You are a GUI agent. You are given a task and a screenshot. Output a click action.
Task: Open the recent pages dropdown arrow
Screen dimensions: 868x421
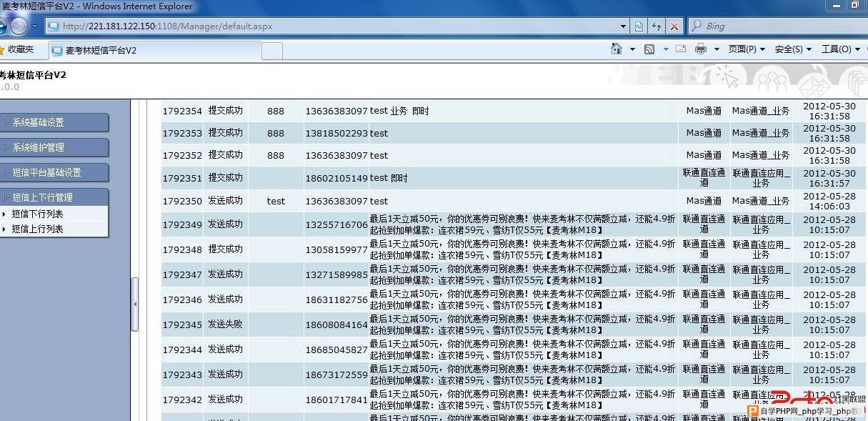coord(34,26)
